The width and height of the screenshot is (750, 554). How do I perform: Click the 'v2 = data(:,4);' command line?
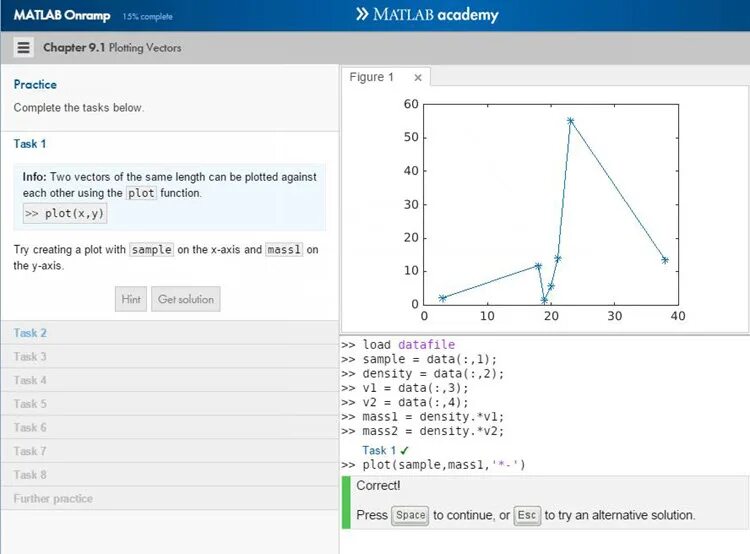405,402
